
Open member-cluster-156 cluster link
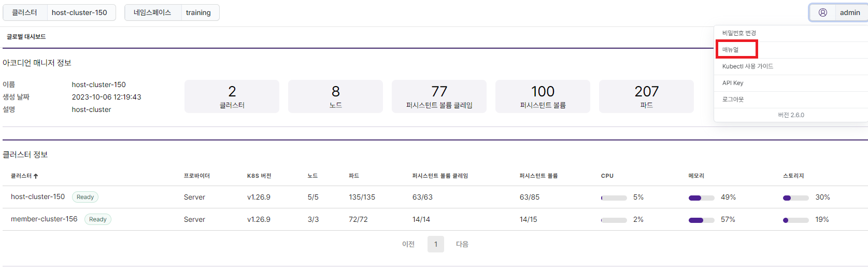click(x=44, y=219)
